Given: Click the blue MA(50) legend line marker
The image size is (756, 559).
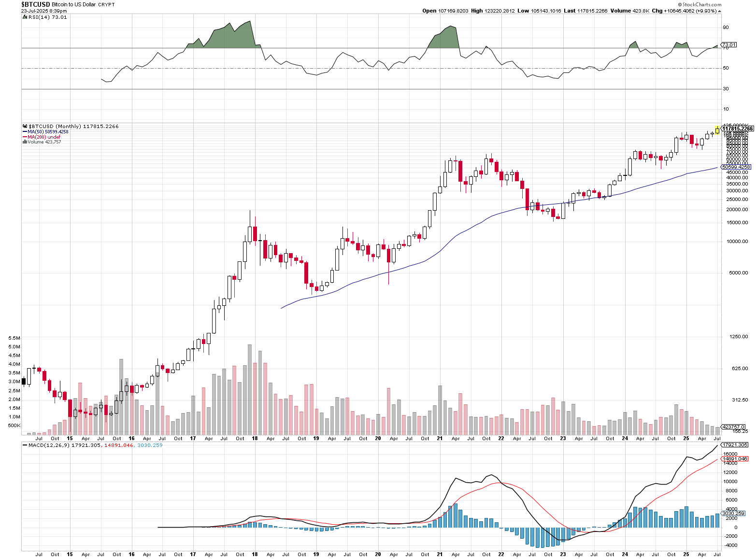Looking at the screenshot, I should click(25, 132).
